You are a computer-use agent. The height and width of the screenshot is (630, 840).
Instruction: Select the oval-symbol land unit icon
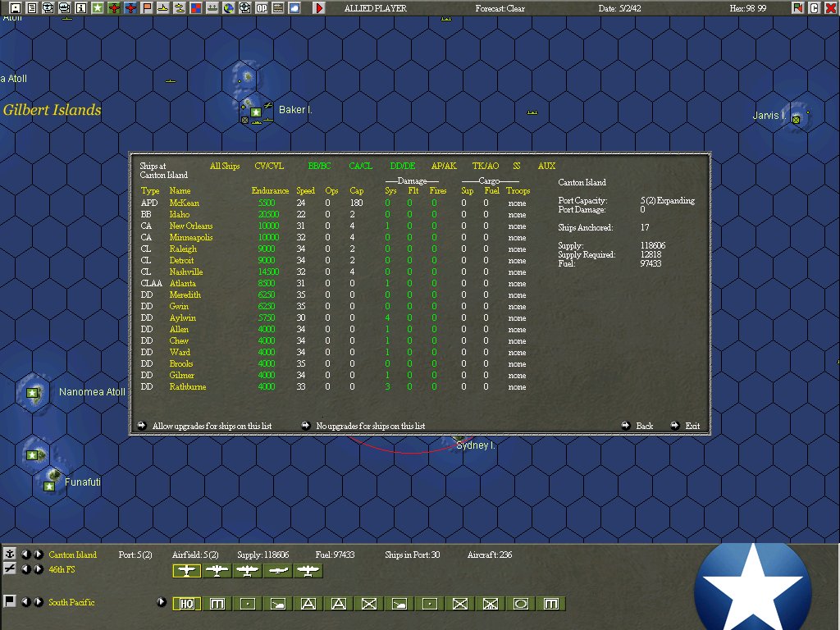pyautogui.click(x=521, y=604)
